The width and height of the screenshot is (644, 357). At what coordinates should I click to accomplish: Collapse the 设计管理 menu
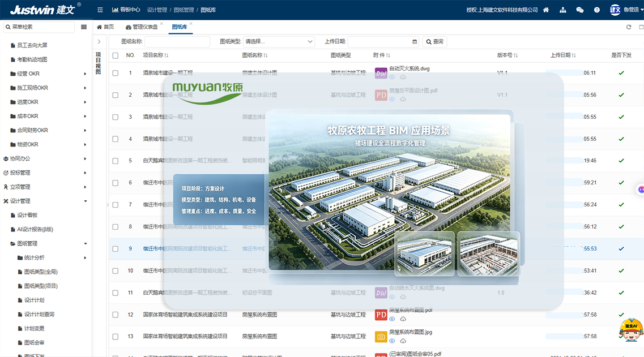click(x=85, y=201)
